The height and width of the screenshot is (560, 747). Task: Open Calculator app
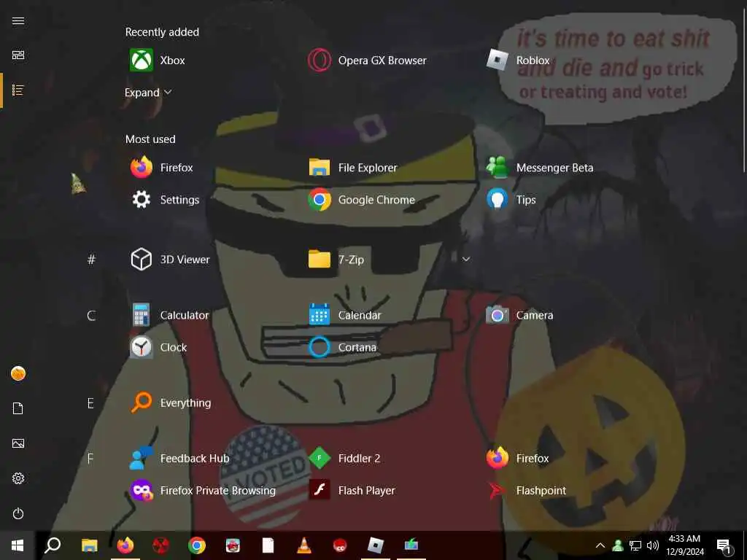click(x=169, y=315)
